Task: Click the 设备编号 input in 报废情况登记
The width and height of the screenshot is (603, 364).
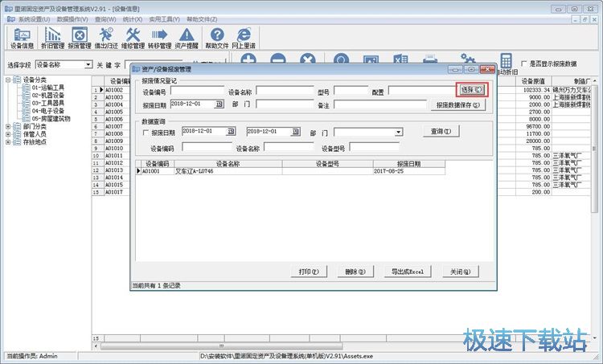Action: tap(198, 90)
